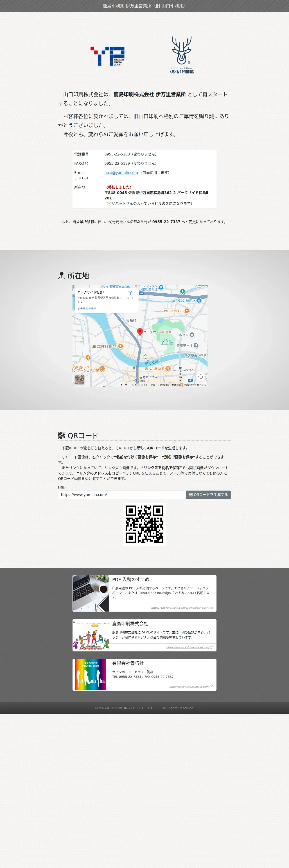
Task: Click WILL COFFEE cafe marker on map
Action: (x=187, y=311)
